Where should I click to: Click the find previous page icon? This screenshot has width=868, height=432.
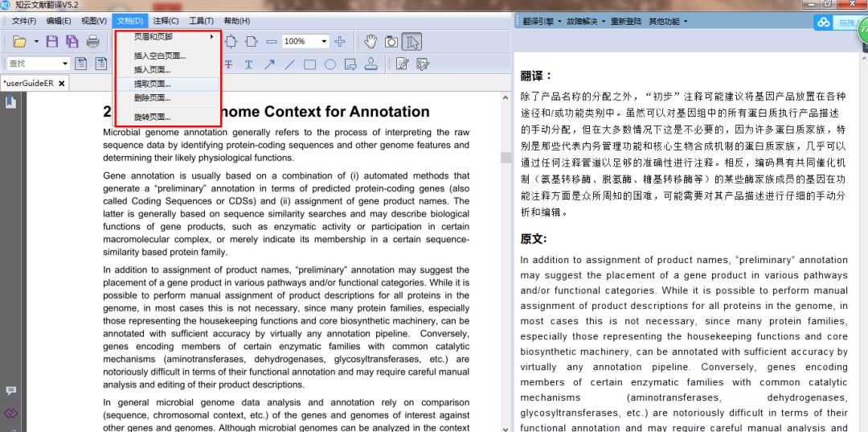click(x=81, y=64)
